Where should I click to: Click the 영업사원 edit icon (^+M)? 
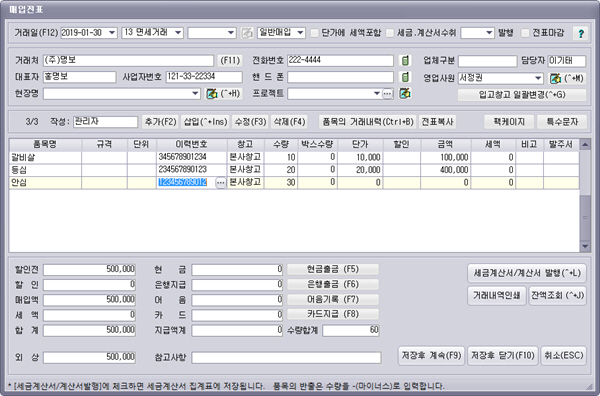click(555, 78)
